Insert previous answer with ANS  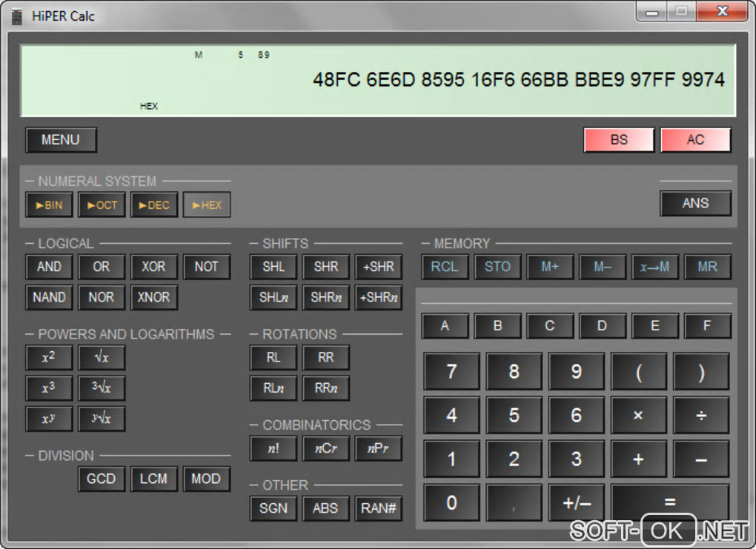(x=695, y=204)
